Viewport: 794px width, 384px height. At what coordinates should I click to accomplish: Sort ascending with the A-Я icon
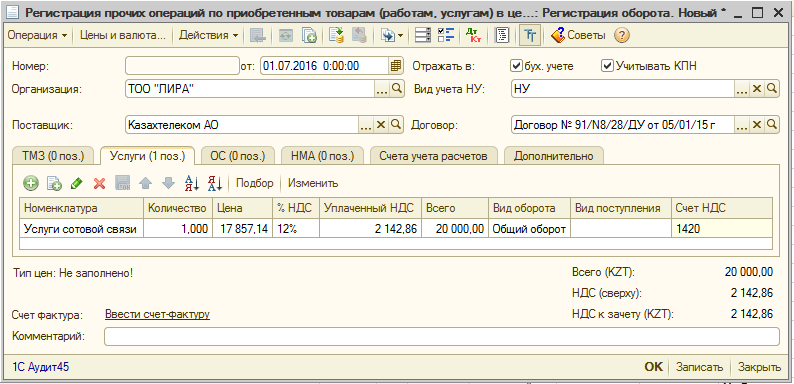(x=191, y=183)
